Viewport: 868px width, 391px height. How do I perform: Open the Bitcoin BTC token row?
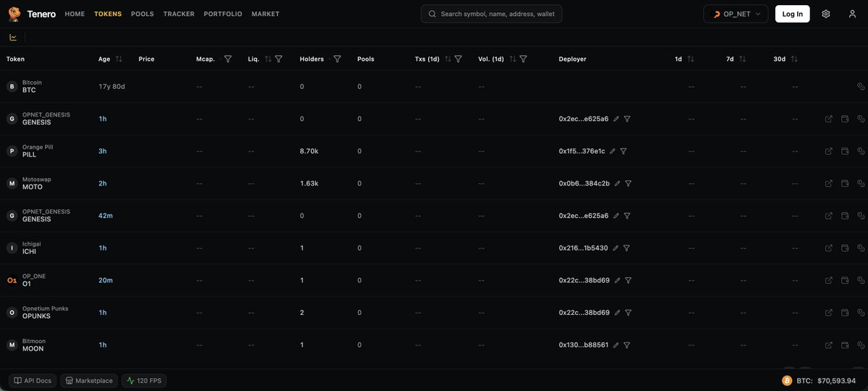(434, 87)
